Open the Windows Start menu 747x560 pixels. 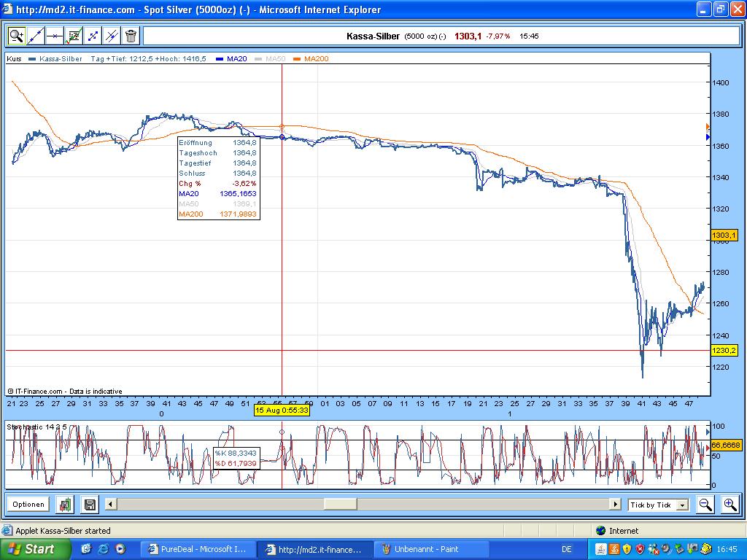31,549
